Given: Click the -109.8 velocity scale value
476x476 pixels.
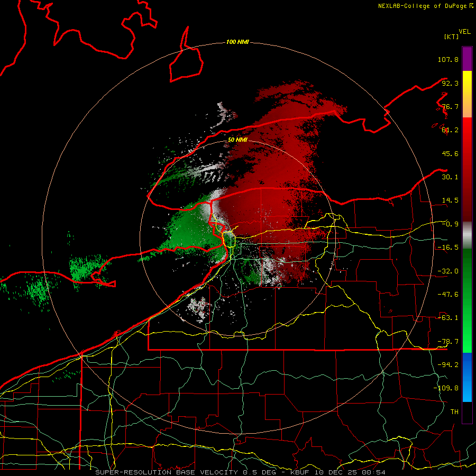Looking at the screenshot, I should click(x=446, y=388).
